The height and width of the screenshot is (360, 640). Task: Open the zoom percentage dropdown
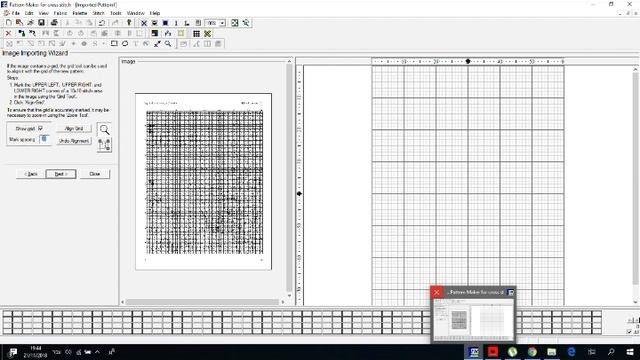click(x=222, y=23)
